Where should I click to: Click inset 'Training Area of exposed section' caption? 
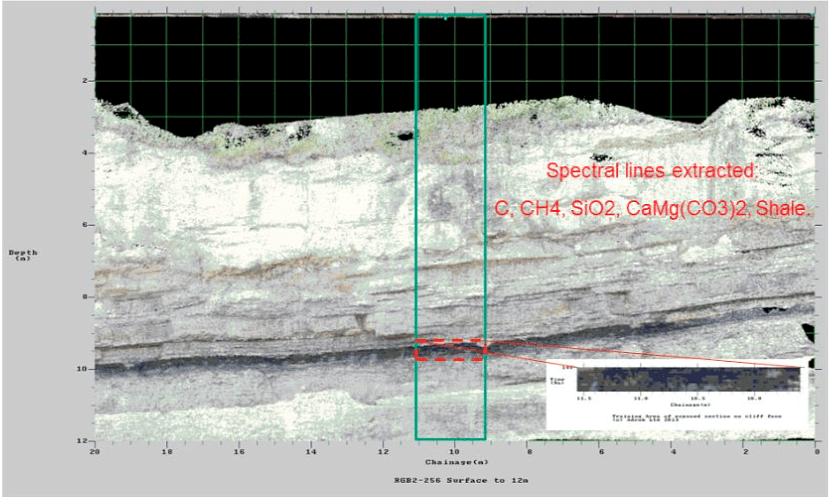697,418
